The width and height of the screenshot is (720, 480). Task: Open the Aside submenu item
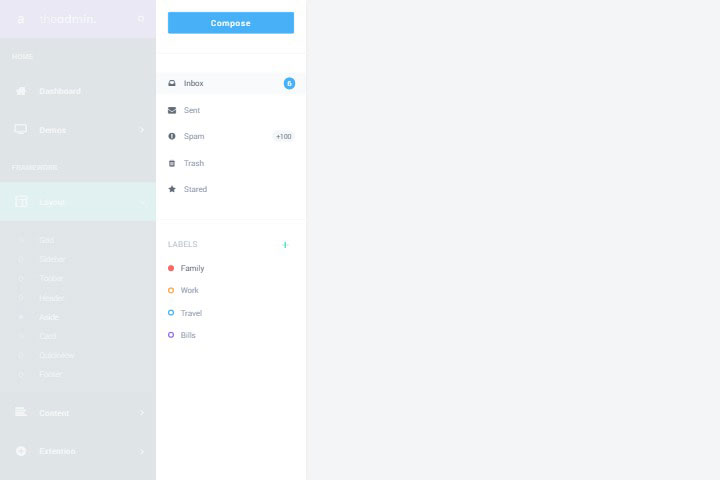(x=49, y=317)
